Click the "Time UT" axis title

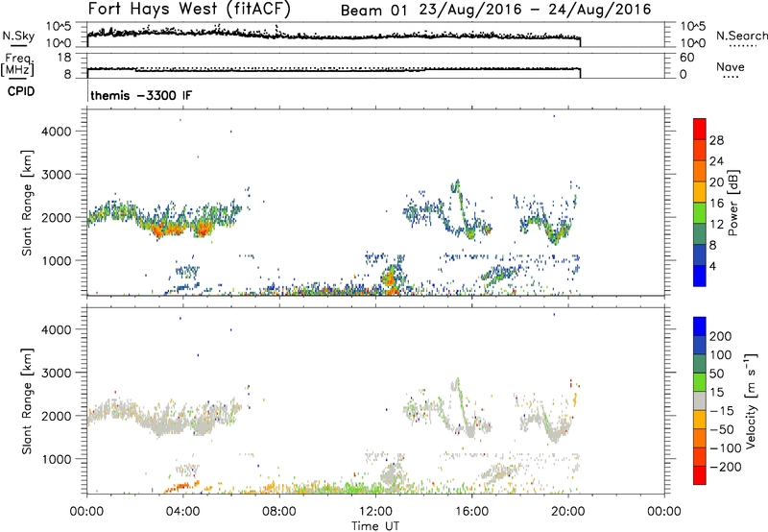pos(375,526)
